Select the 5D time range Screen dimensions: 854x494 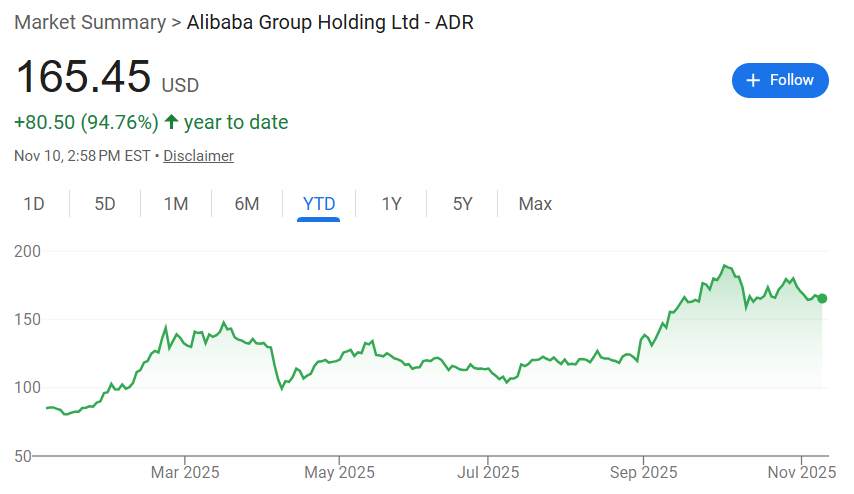coord(105,204)
